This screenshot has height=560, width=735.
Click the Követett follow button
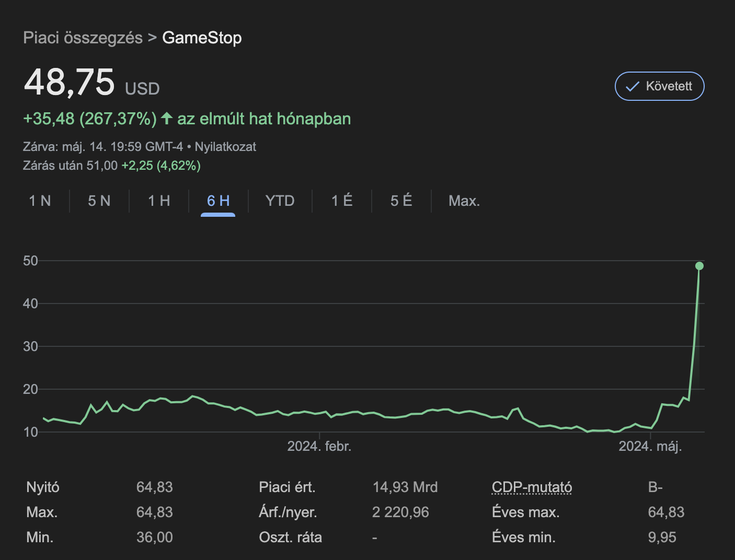(x=659, y=86)
